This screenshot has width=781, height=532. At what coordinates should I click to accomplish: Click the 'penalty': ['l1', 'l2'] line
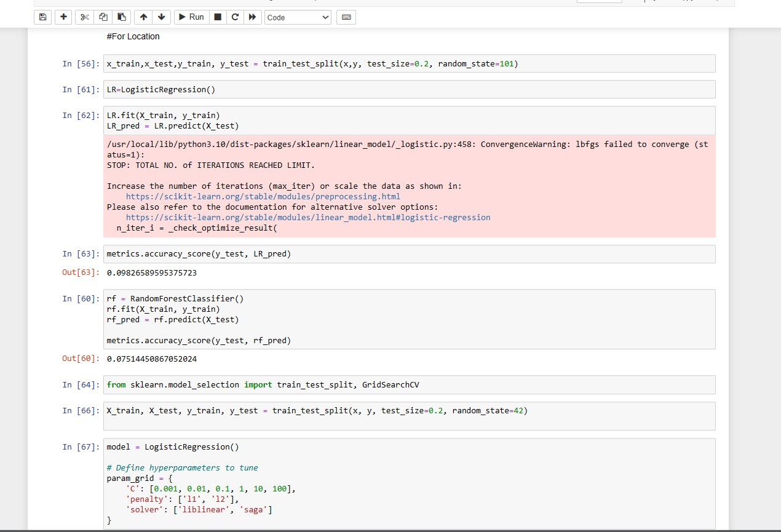(182, 499)
